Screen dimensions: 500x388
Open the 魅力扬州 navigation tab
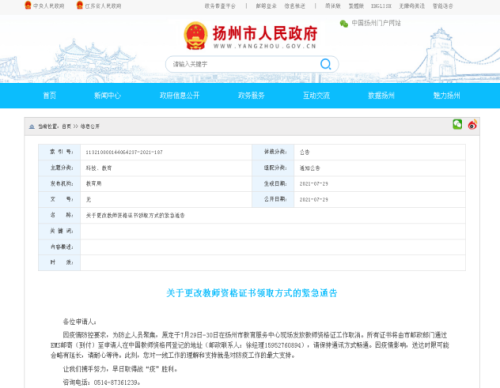coord(447,96)
